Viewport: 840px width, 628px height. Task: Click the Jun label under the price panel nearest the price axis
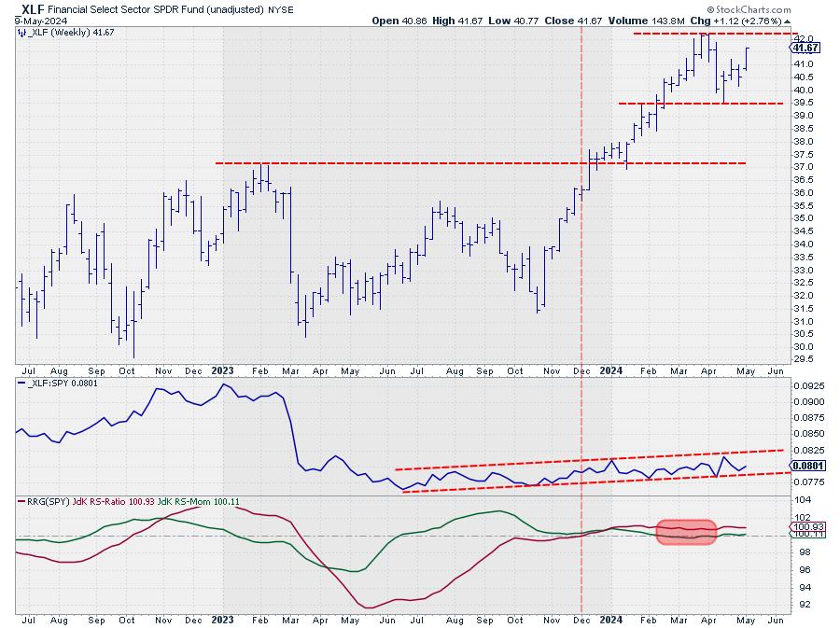click(x=776, y=370)
